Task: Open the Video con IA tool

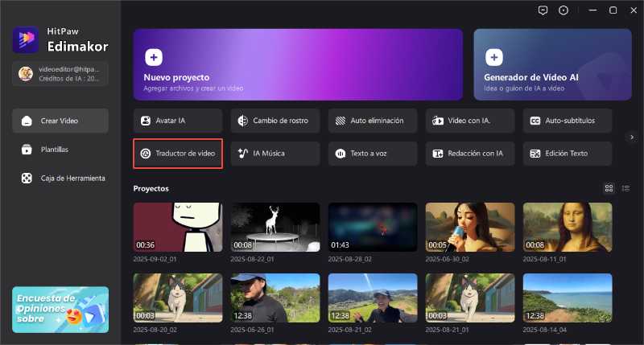Action: (x=469, y=121)
